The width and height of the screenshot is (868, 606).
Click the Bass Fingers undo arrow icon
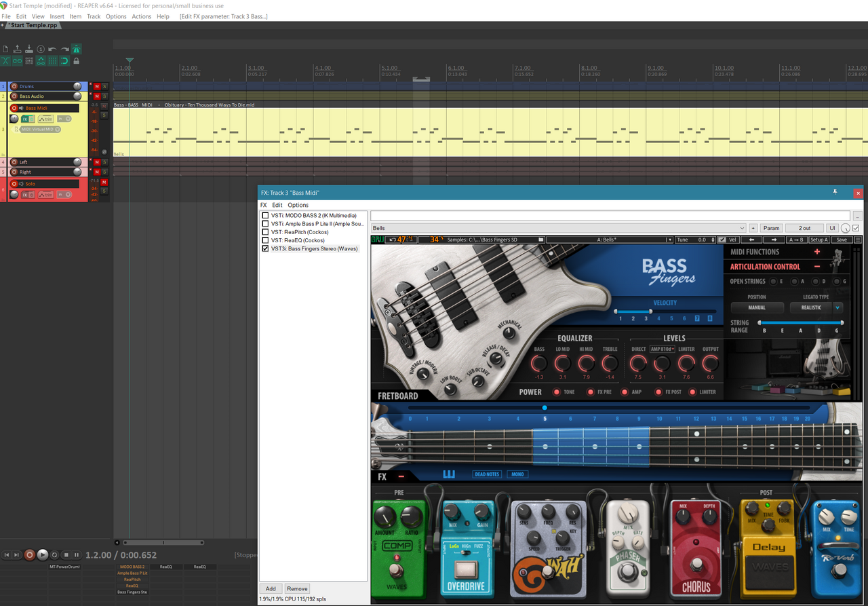click(x=392, y=240)
